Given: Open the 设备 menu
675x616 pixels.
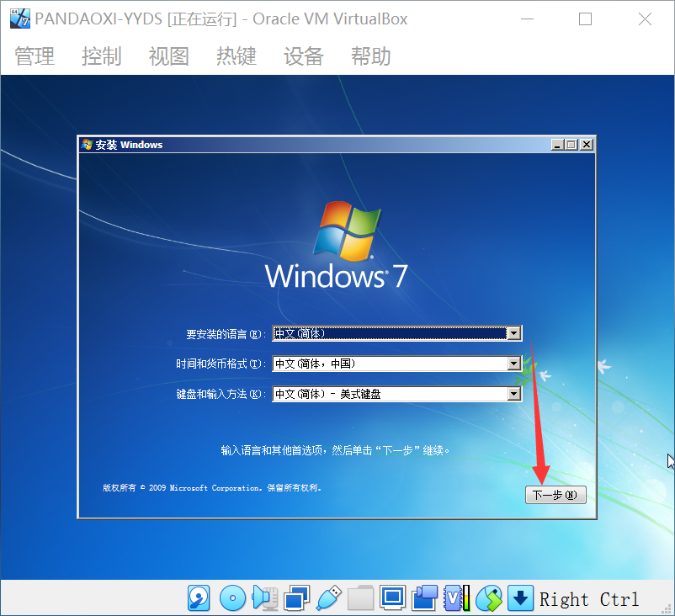Looking at the screenshot, I should coord(304,56).
